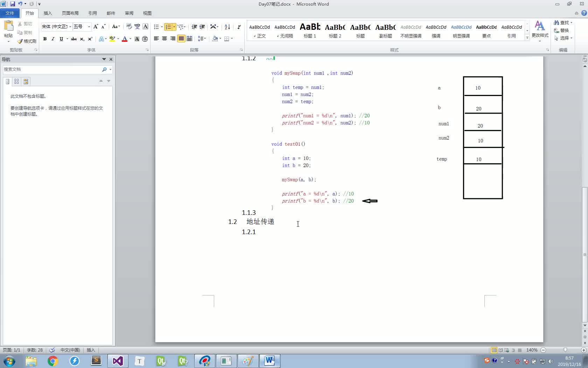Image resolution: width=588 pixels, height=368 pixels.
Task: Toggle superscript formatting
Action: point(90,39)
